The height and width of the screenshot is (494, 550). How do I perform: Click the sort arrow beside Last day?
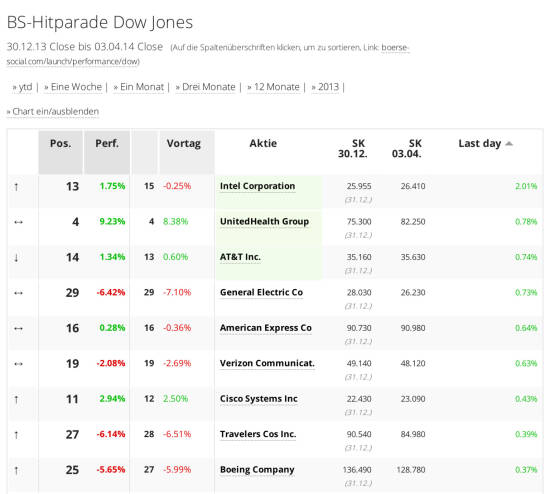point(509,143)
